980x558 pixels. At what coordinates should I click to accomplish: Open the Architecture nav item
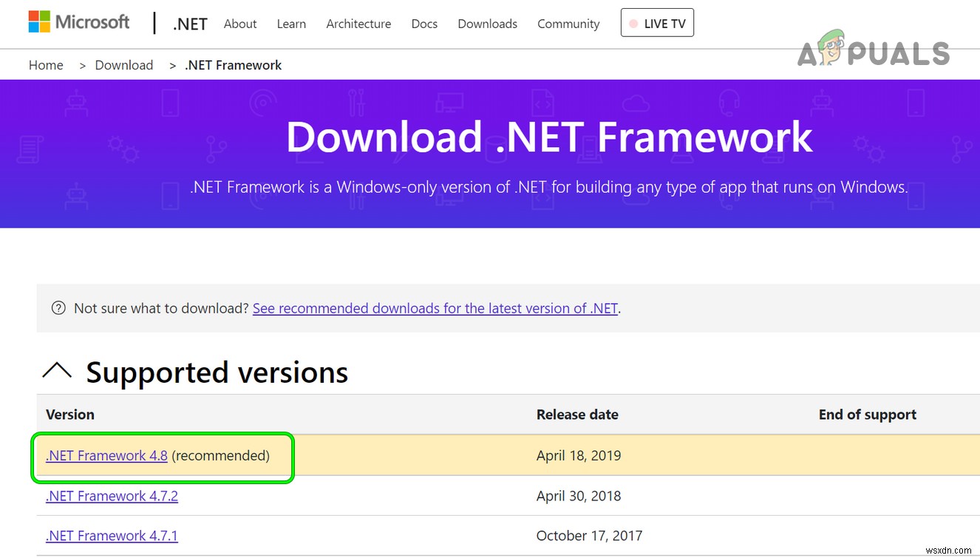pos(358,24)
